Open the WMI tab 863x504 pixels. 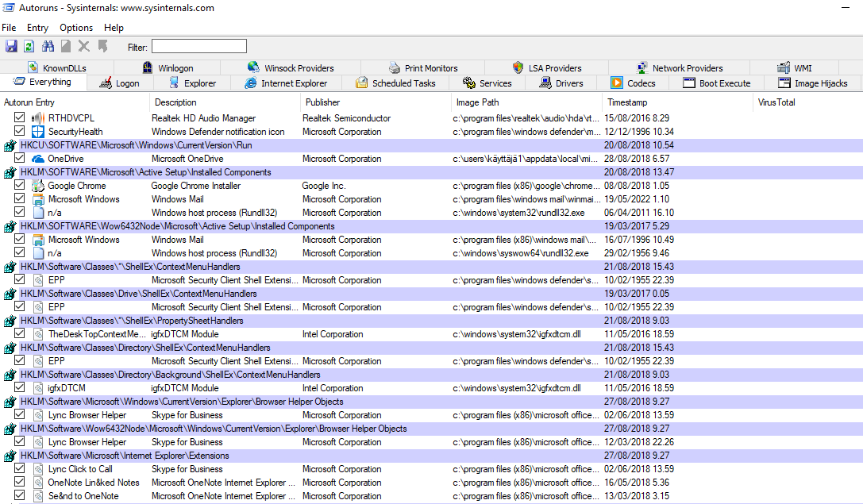(x=794, y=67)
